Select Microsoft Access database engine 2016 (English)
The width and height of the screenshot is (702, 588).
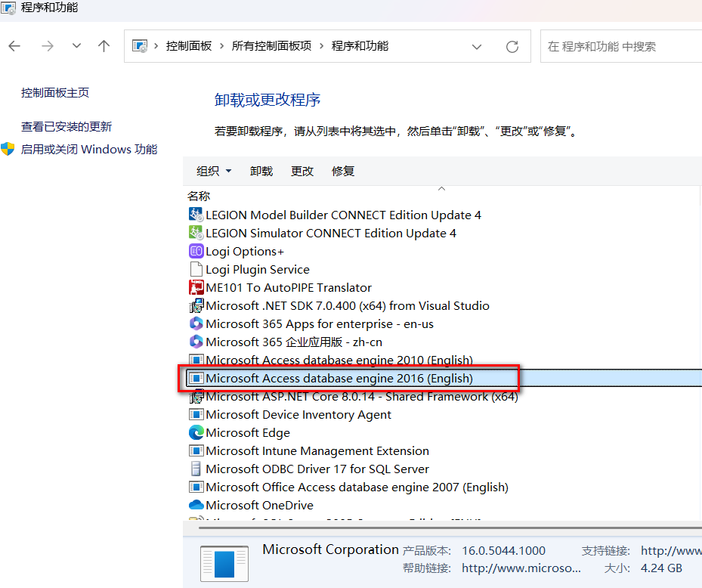coord(339,379)
